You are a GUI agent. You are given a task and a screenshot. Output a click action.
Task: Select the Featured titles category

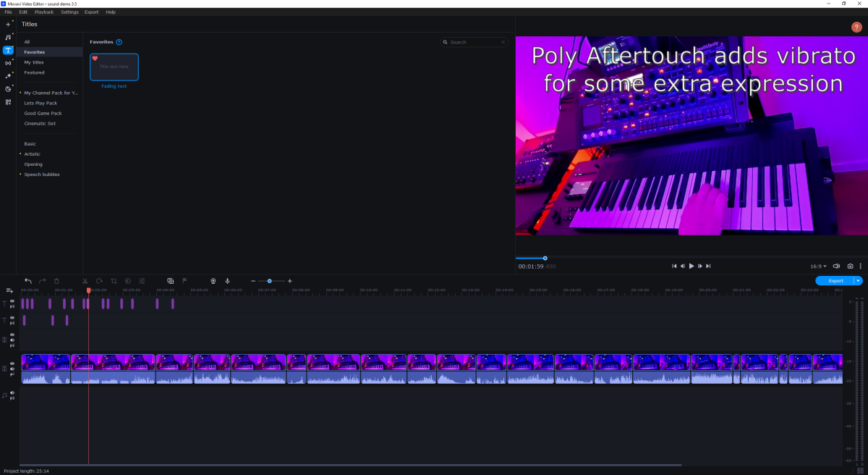(x=34, y=72)
